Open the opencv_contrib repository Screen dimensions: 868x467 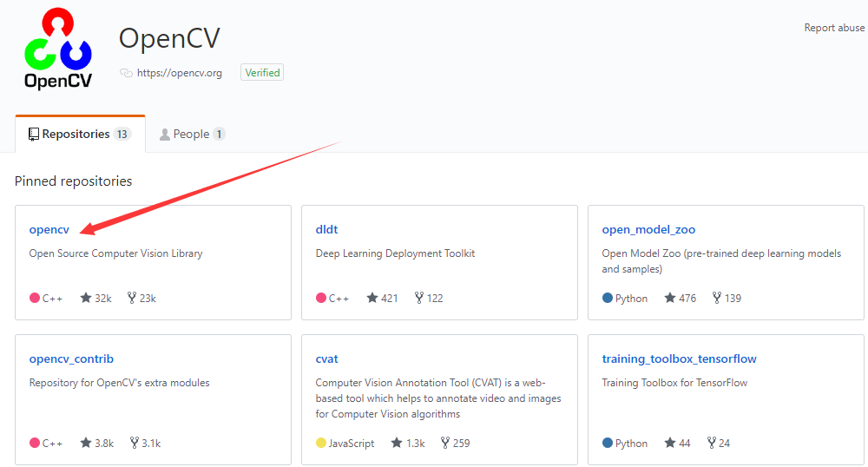(x=71, y=358)
